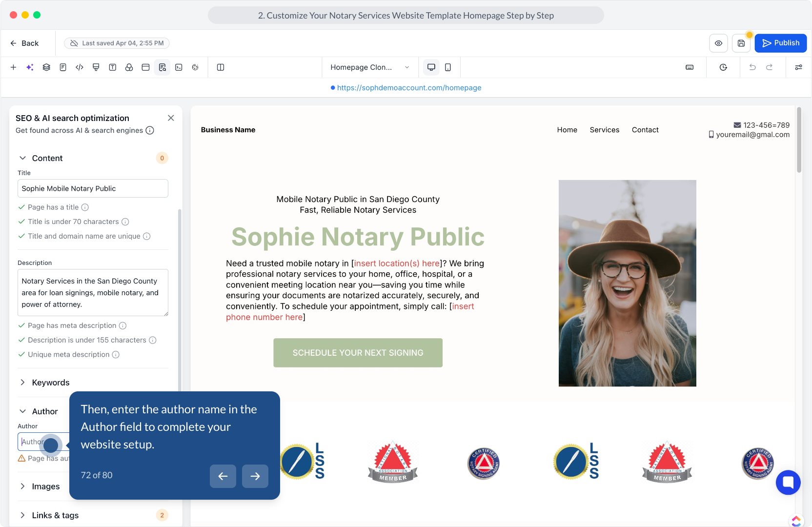The height and width of the screenshot is (527, 812).
Task: Open the Homepage Clone page dropdown
Action: (x=369, y=67)
